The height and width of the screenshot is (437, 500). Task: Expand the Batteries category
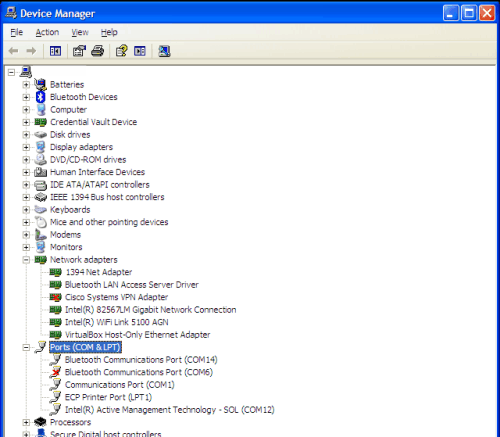coord(26,85)
